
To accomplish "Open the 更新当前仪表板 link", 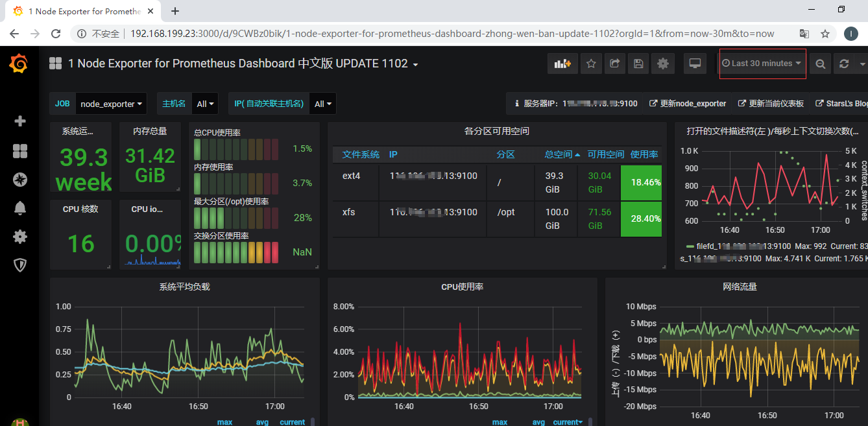I will [x=771, y=104].
